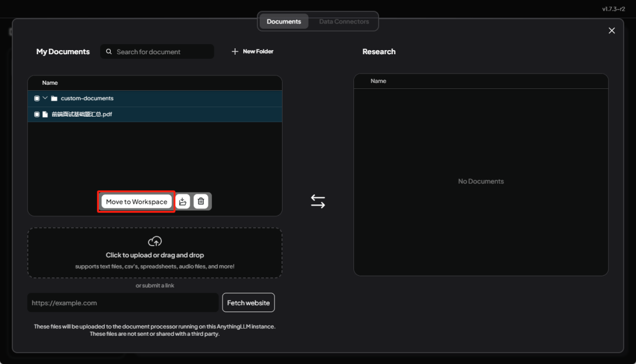Click the Move to Workspace button
The height and width of the screenshot is (364, 636).
[x=136, y=201]
